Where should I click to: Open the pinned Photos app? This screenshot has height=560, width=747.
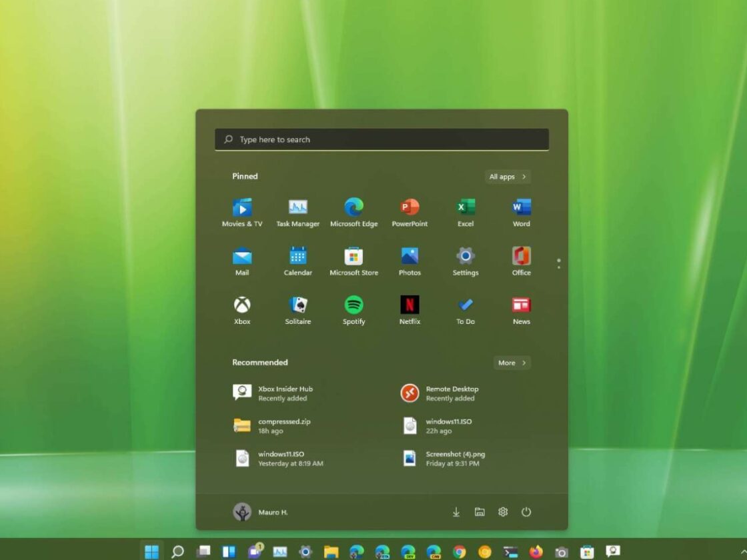pyautogui.click(x=410, y=261)
